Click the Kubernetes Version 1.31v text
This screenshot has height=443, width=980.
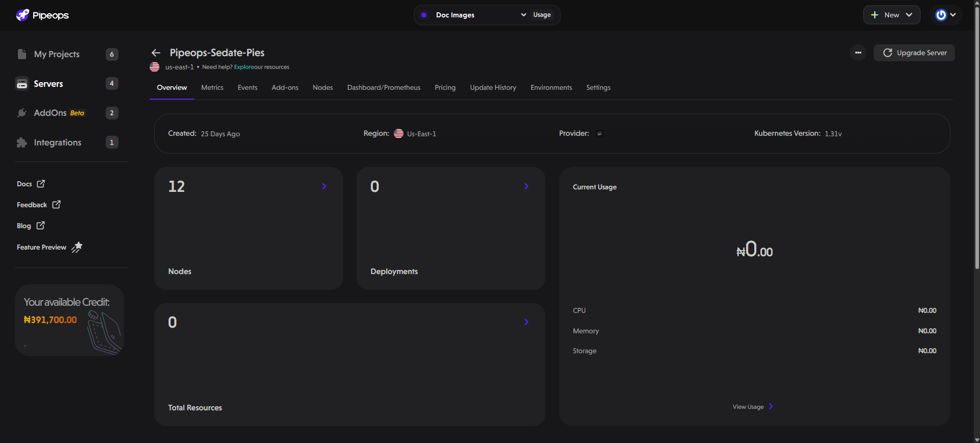tap(798, 133)
